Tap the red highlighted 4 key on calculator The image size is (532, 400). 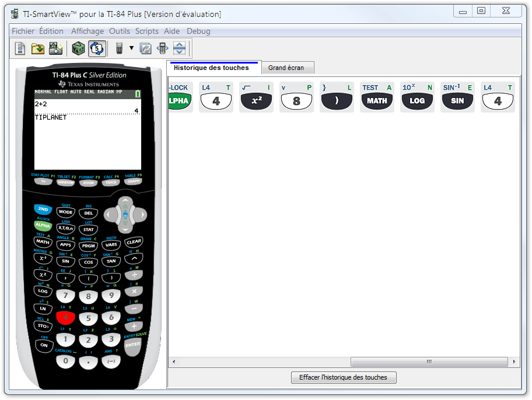point(65,318)
